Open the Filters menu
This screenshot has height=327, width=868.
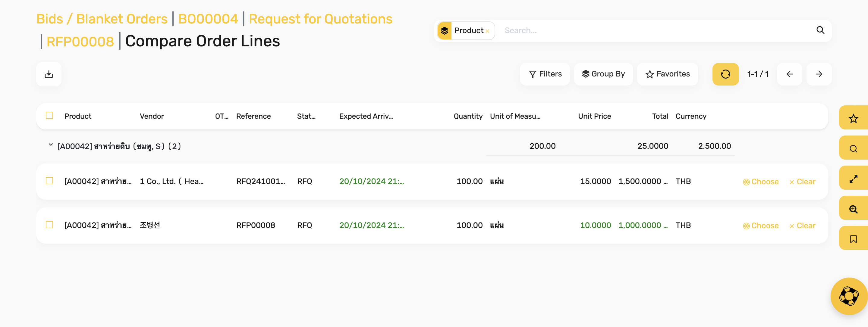click(x=545, y=74)
